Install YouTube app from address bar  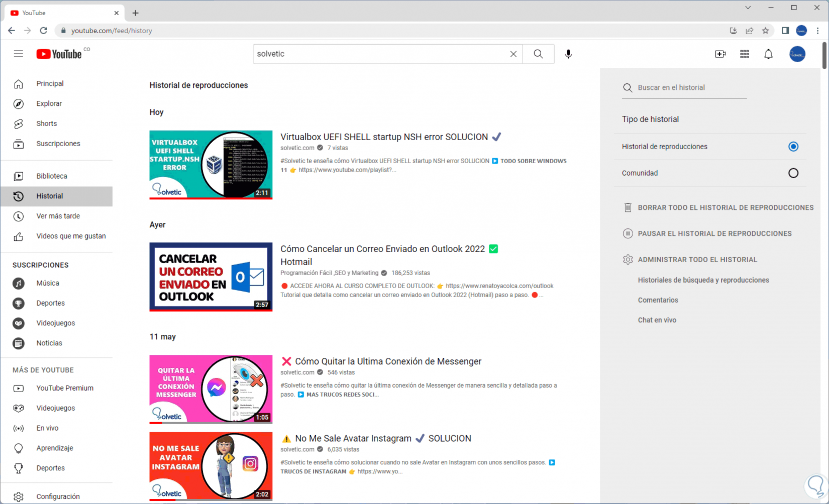(733, 31)
